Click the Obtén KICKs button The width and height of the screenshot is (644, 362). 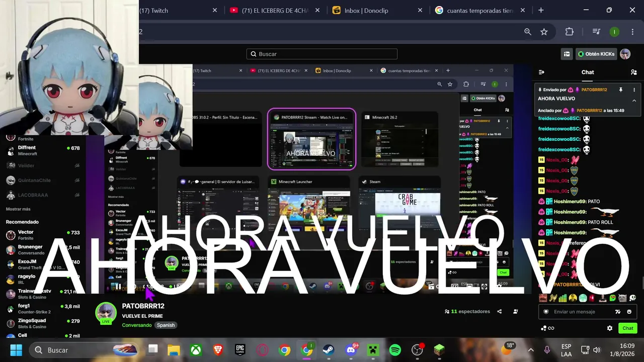[x=596, y=54]
